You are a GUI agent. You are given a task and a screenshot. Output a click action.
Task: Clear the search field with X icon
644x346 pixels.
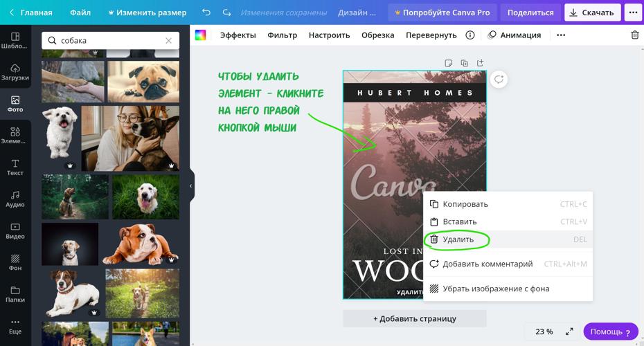168,41
